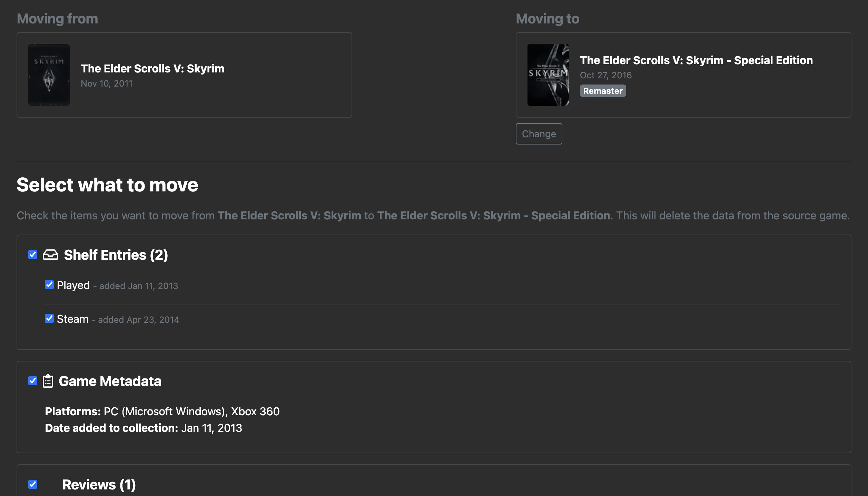This screenshot has width=868, height=496.
Task: Untick the Played shelf entry checkbox
Action: [49, 285]
